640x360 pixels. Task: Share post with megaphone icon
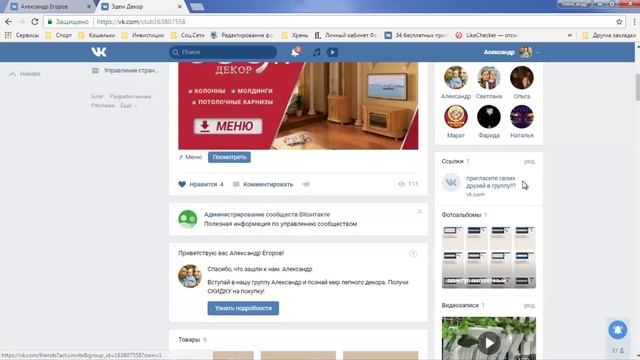306,184
